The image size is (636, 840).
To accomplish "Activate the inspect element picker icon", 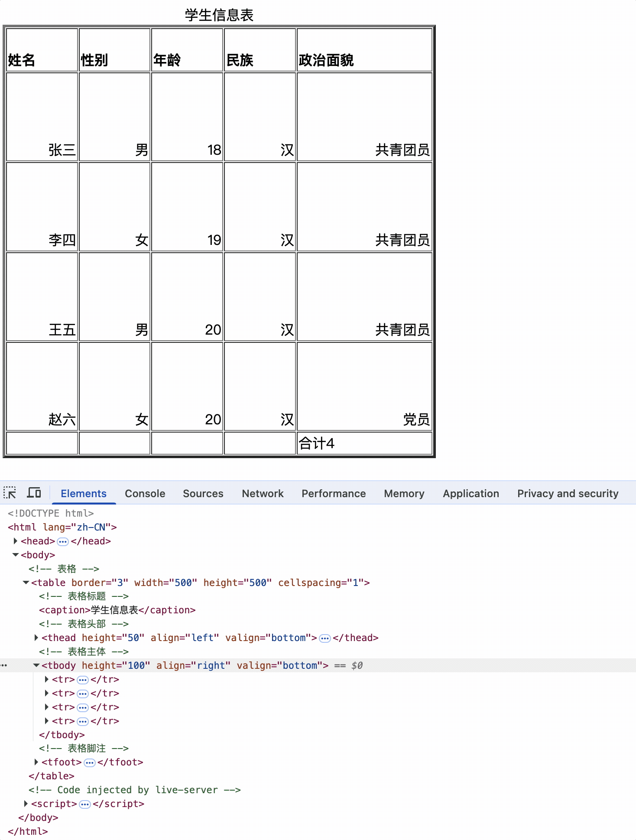I will pyautogui.click(x=10, y=493).
